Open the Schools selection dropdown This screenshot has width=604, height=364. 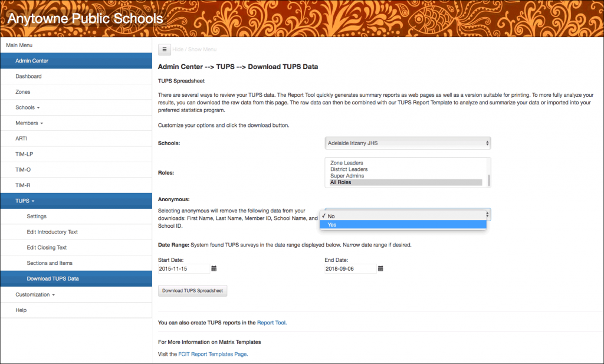pos(408,143)
